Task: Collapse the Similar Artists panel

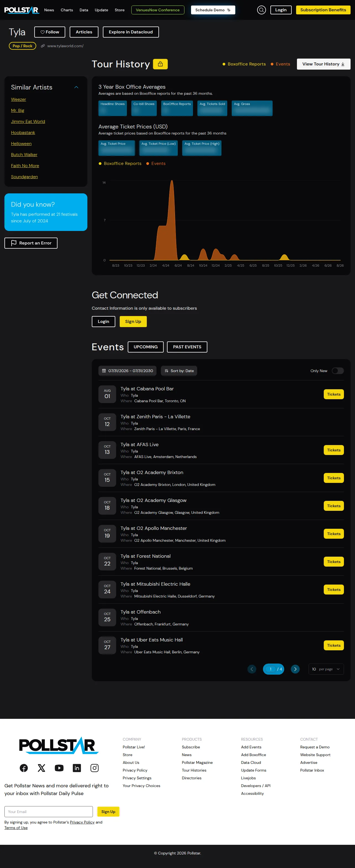Action: [x=76, y=87]
